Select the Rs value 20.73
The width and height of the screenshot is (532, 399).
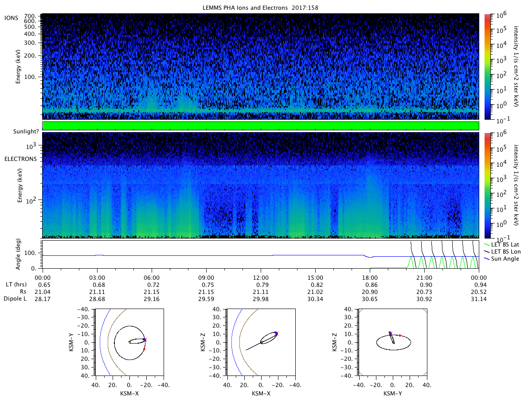(x=424, y=292)
